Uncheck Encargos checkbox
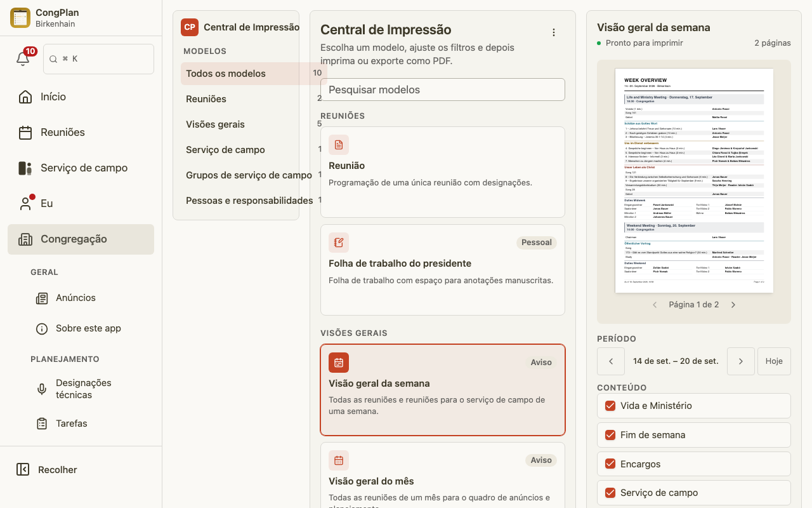This screenshot has width=812, height=508. pos(610,464)
